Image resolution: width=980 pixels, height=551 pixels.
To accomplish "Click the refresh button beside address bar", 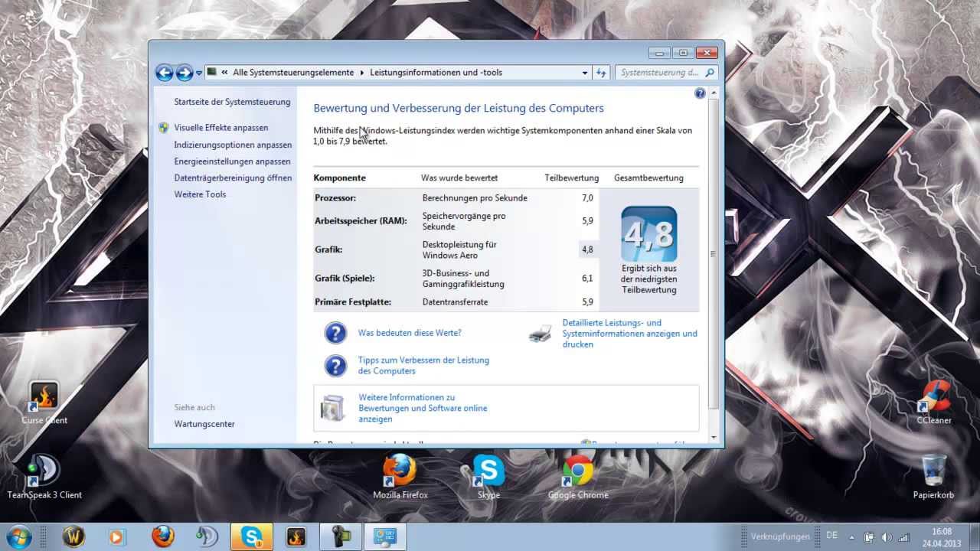I will tap(601, 73).
